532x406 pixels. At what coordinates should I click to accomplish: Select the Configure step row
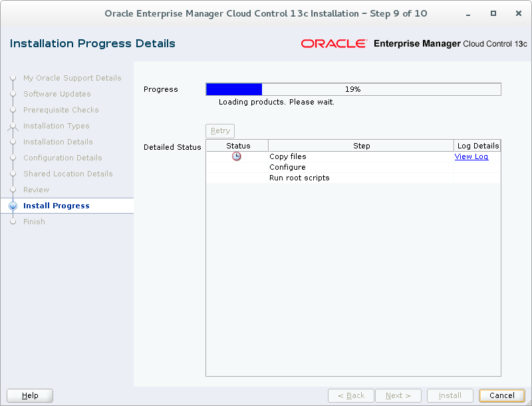(353, 167)
